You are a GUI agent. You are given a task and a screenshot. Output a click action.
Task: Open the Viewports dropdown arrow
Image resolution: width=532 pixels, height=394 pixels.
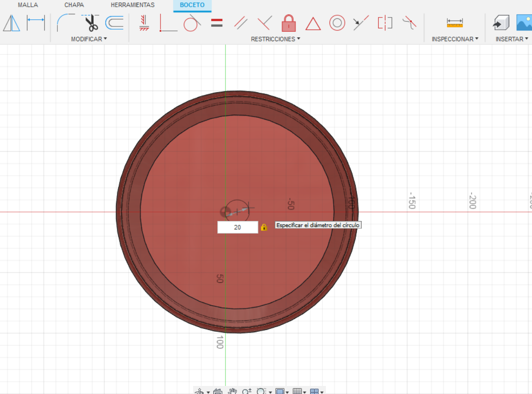tap(322, 392)
